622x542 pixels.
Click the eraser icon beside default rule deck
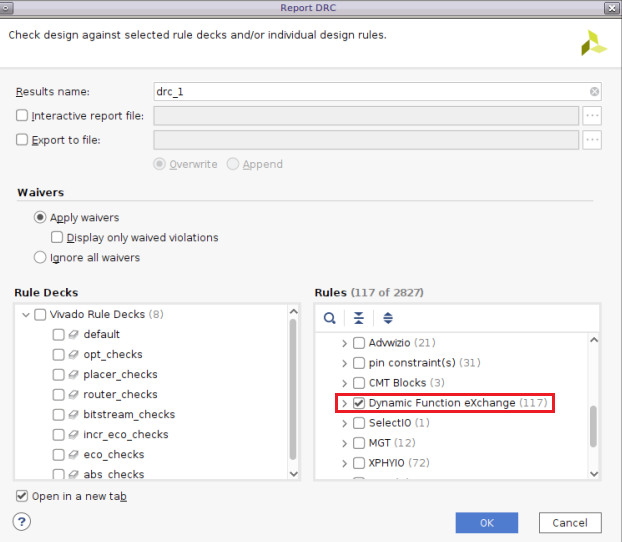(x=73, y=334)
